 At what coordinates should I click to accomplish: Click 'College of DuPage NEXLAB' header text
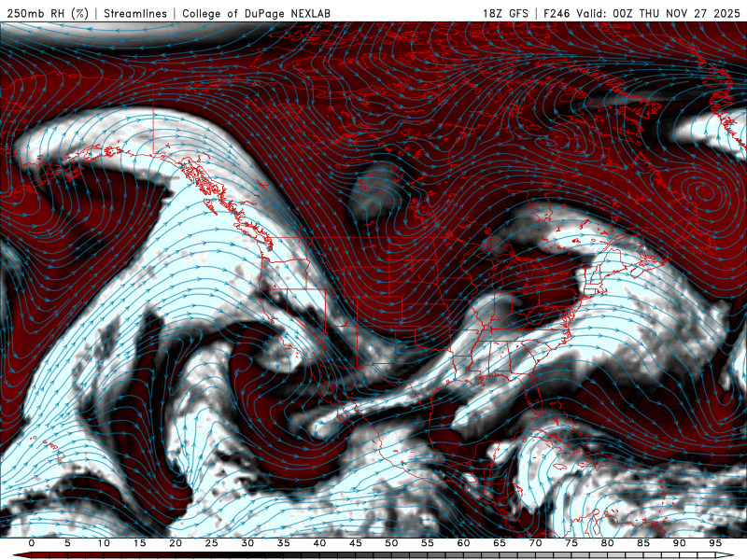coord(256,13)
